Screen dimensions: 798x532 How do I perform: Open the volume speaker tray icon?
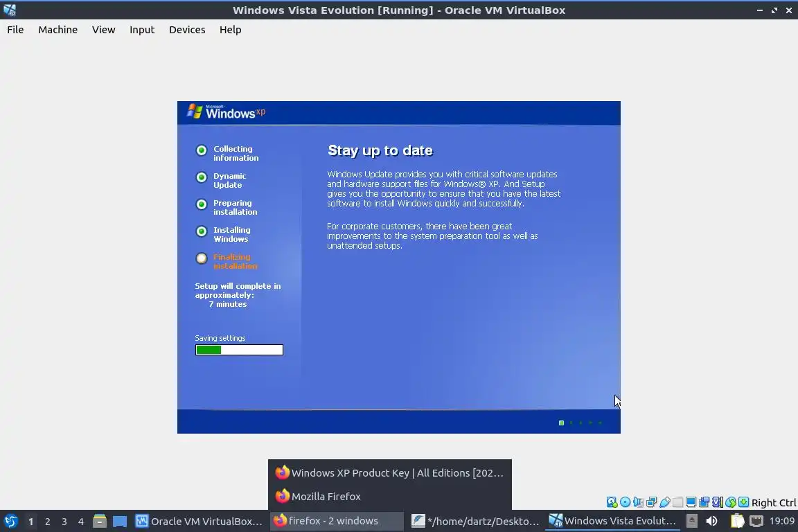(711, 521)
